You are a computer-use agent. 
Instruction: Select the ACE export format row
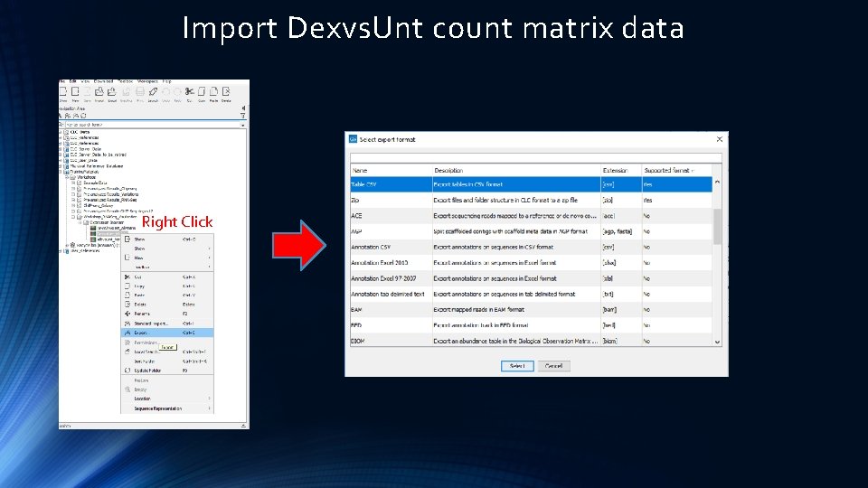pos(532,216)
